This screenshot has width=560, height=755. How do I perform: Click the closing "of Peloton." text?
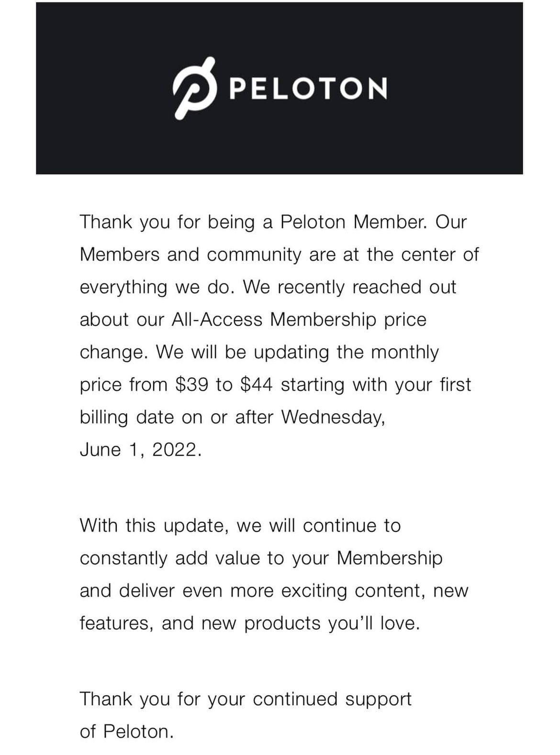[x=126, y=732]
